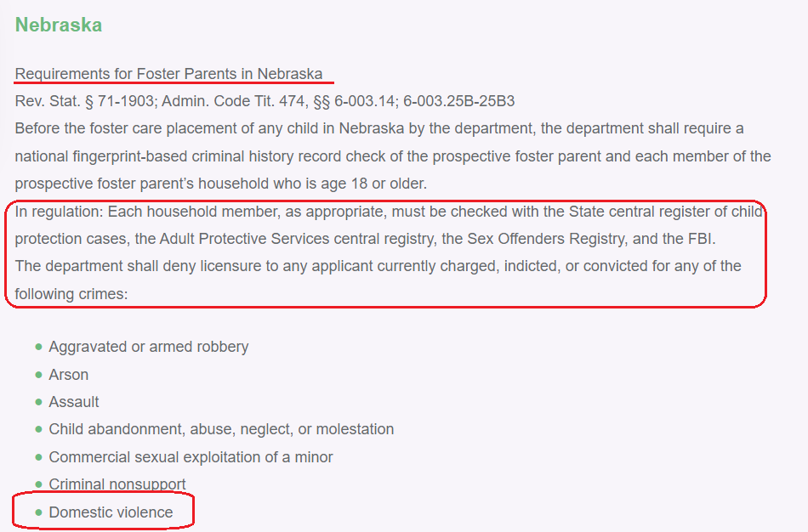Select the Arson list item

click(x=68, y=375)
